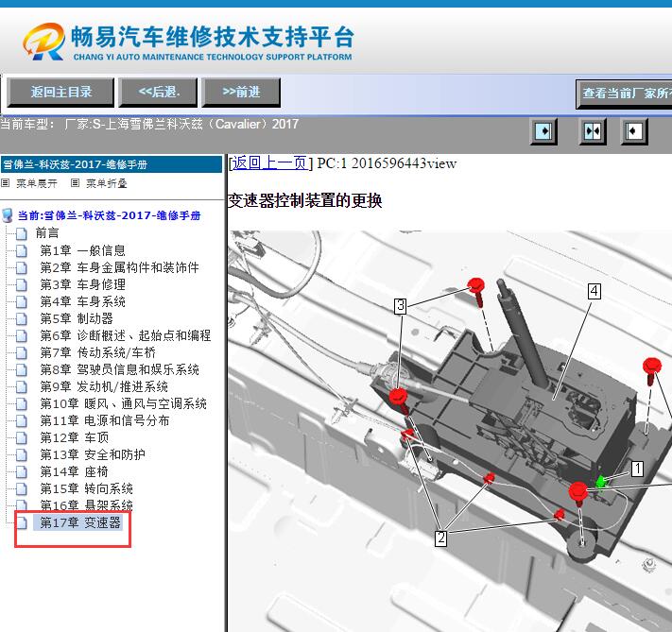The height and width of the screenshot is (632, 672).
Task: Click the 菜单折叠 list icon
Action: (75, 183)
